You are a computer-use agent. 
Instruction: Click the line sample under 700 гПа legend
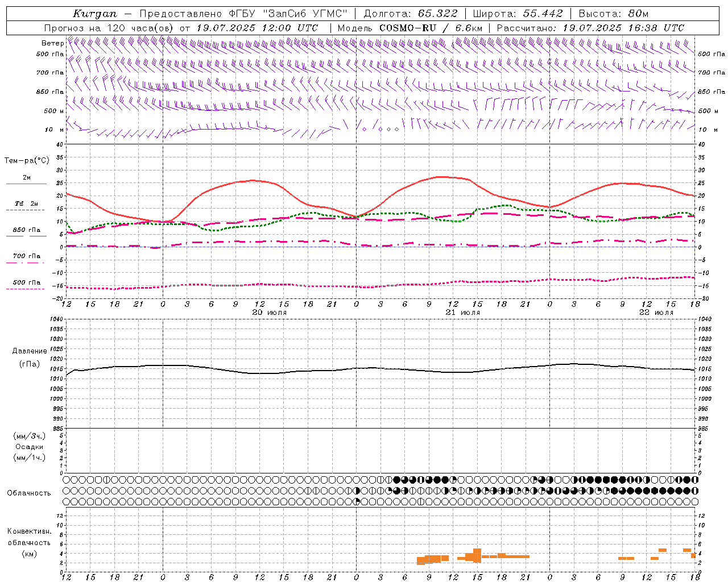click(26, 263)
